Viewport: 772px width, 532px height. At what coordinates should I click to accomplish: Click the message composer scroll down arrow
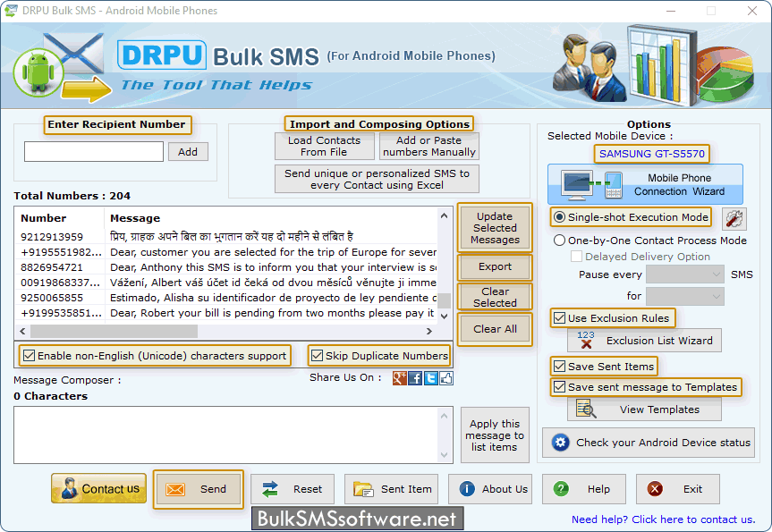coord(444,455)
